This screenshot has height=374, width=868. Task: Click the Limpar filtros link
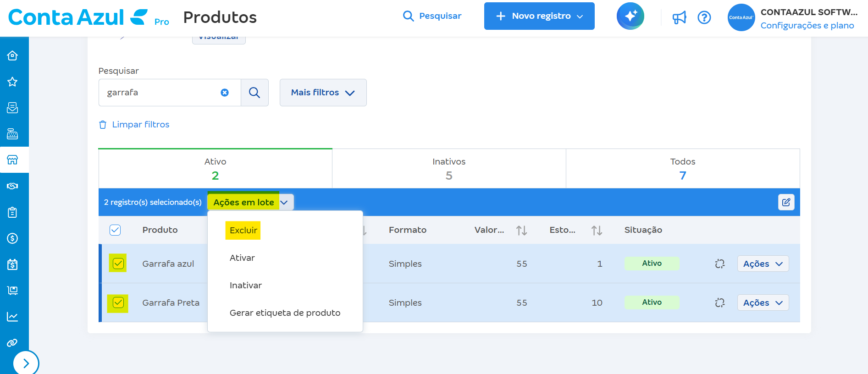140,125
